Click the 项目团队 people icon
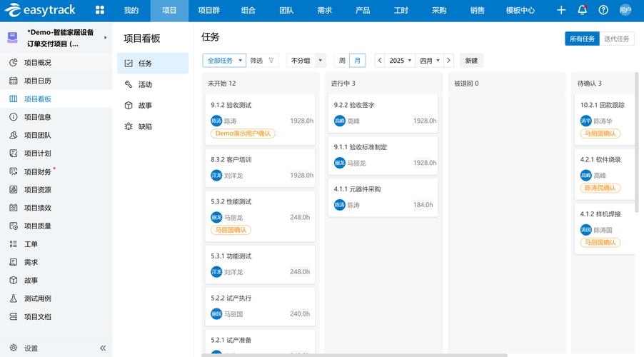Screen dimensions: 644x357 (14, 135)
